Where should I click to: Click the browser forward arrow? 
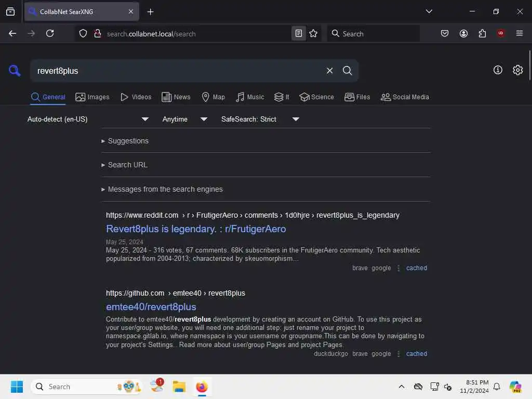31,33
